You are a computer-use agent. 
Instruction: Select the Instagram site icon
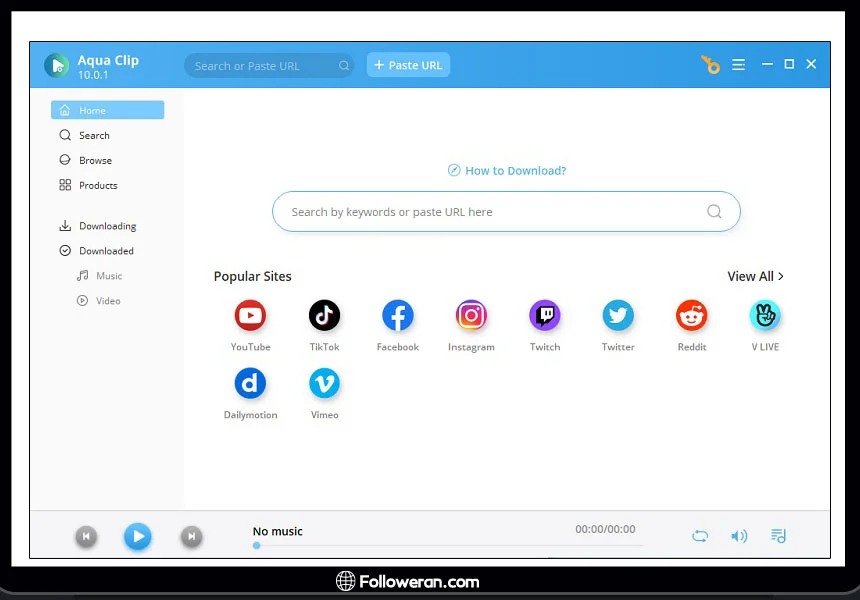click(x=471, y=317)
